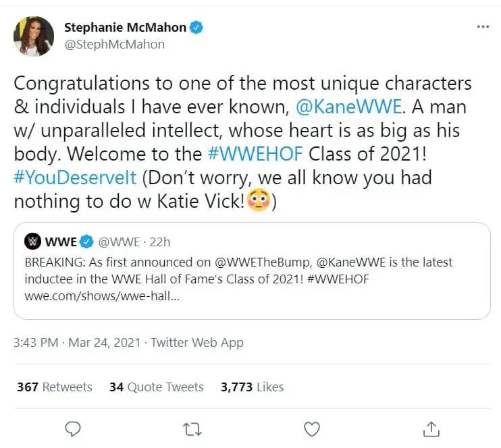Image resolution: width=501 pixels, height=448 pixels.
Task: Click Stephanie McMahon's verified badge
Action: (x=196, y=28)
